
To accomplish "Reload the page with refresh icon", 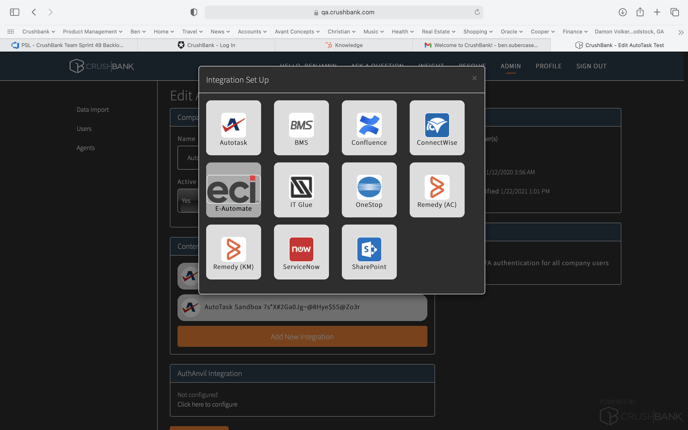I will click(477, 12).
